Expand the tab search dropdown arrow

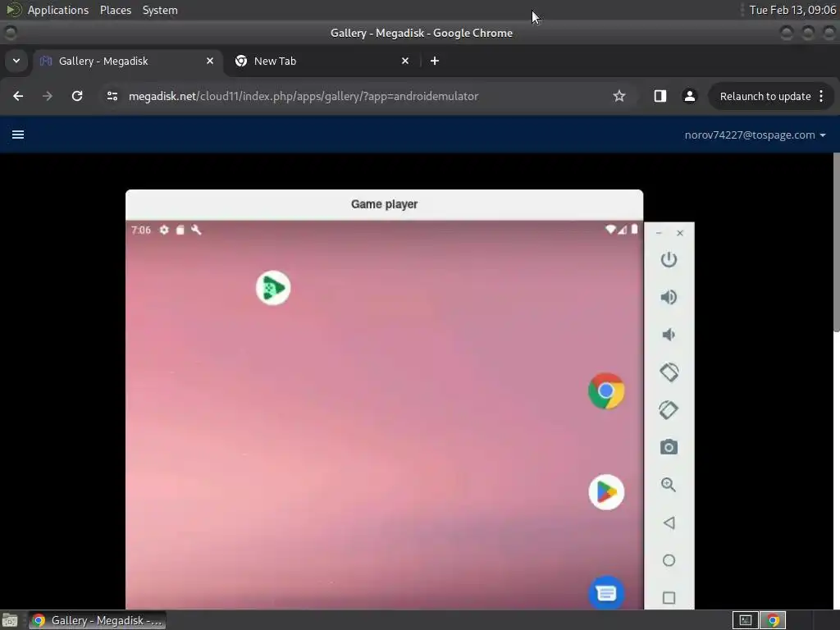click(x=16, y=61)
